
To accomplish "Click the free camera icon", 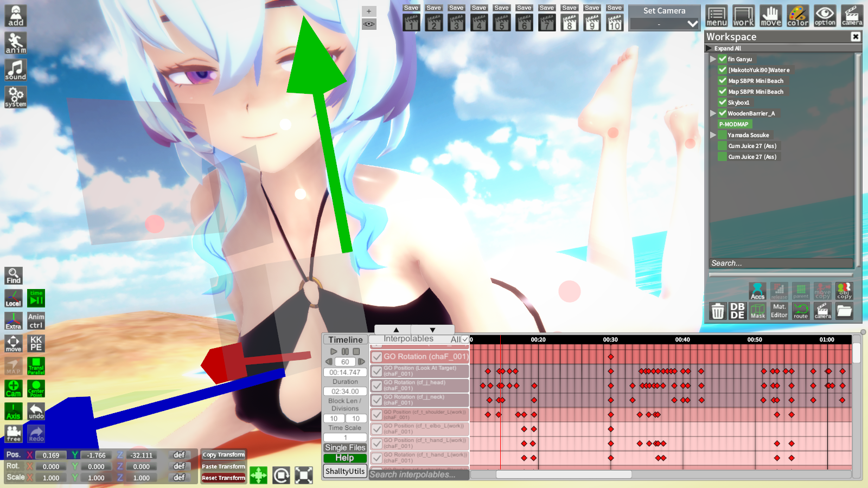I will coord(14,434).
